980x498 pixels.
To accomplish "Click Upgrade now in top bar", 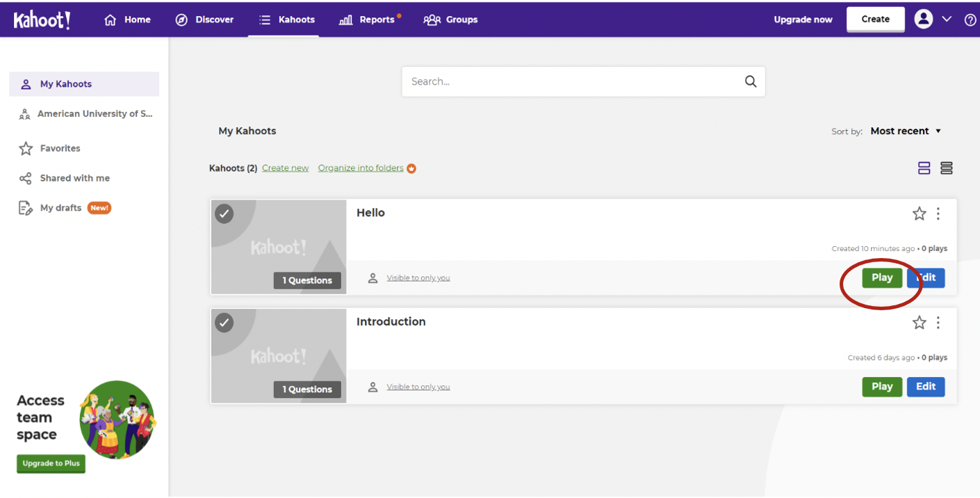I will point(803,19).
